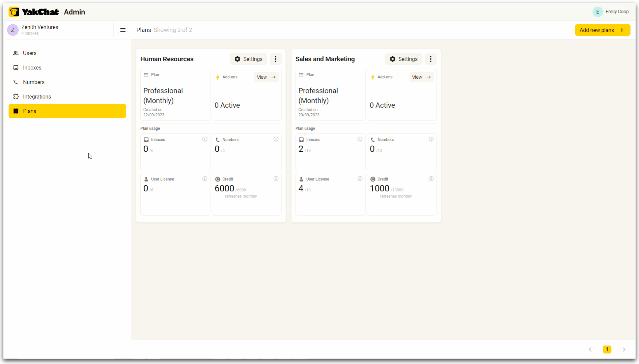Click the User License info icon under Sales and Marketing
This screenshot has height=364, width=639.
(360, 179)
